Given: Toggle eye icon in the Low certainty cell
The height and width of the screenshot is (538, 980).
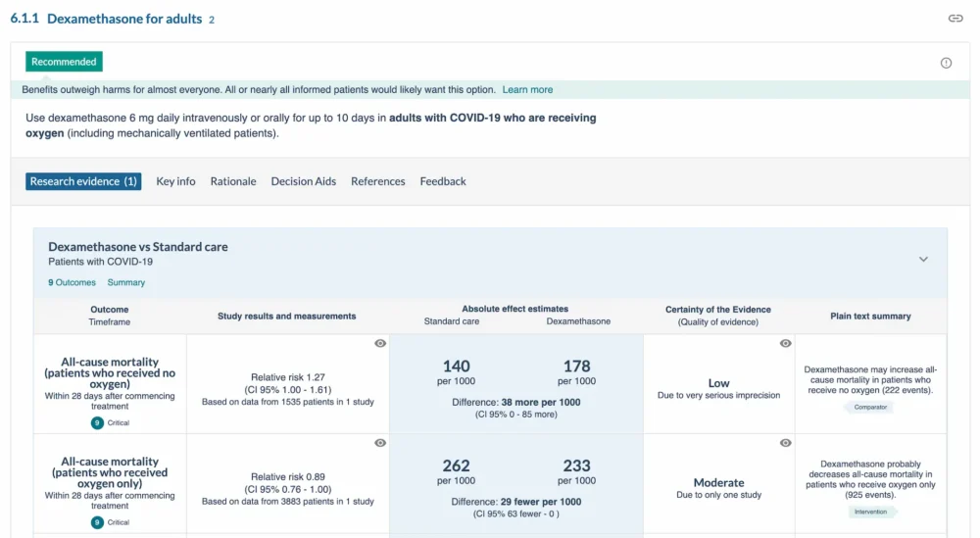Looking at the screenshot, I should tap(785, 343).
